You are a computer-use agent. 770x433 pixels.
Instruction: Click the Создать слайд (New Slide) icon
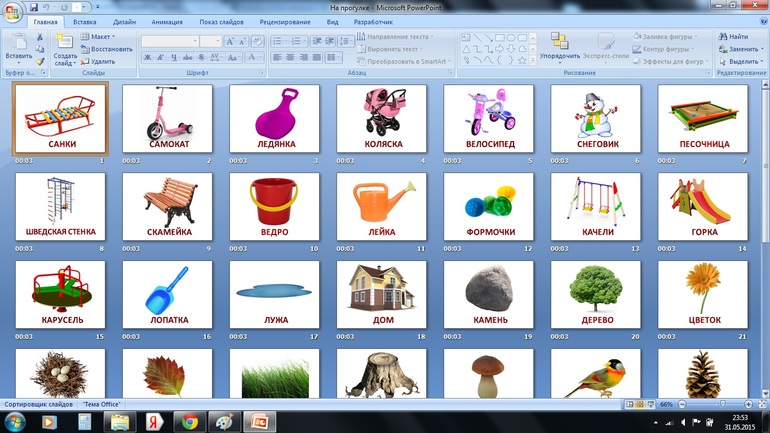click(65, 44)
